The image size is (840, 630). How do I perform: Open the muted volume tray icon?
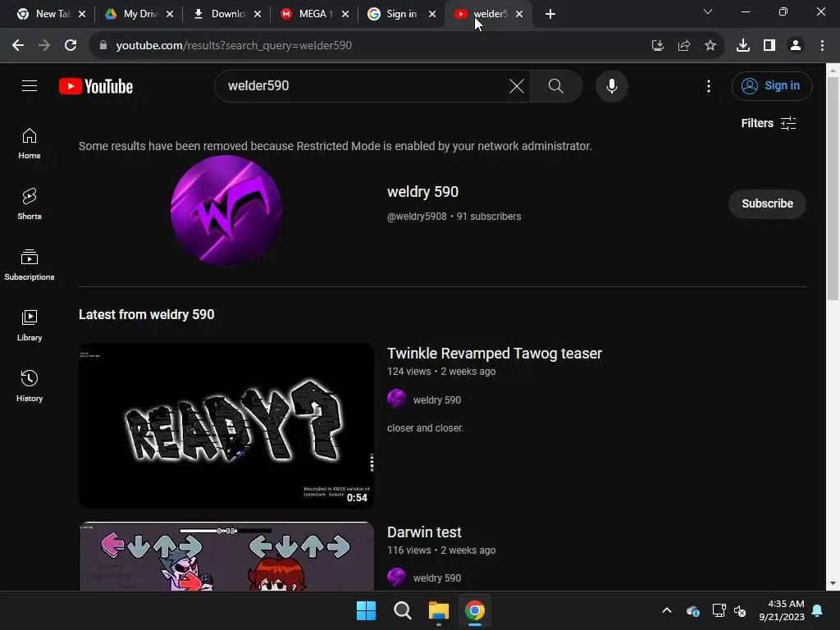[x=741, y=610]
